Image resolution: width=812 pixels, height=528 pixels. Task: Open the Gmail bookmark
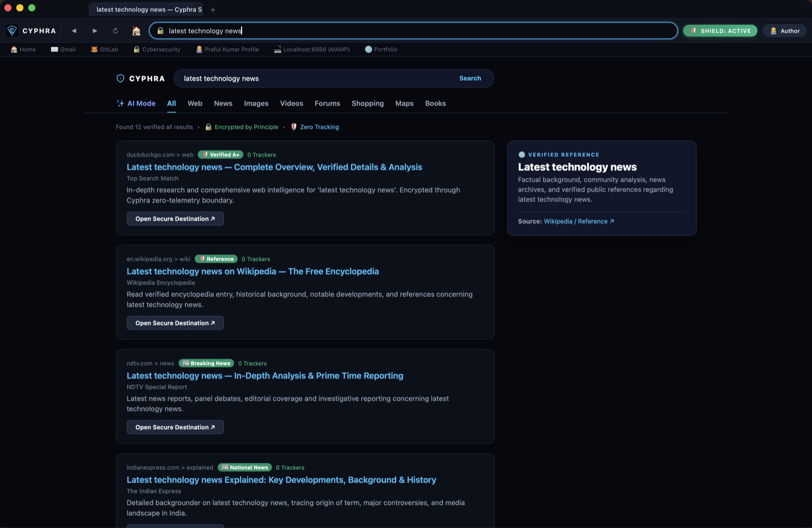point(63,49)
